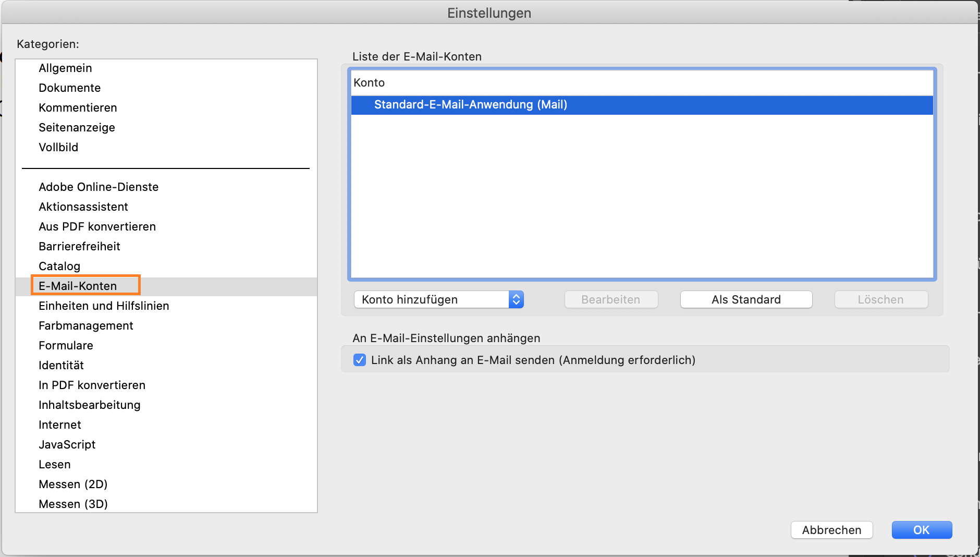Select the Messen (3D) category
This screenshot has width=980, height=557.
point(73,504)
